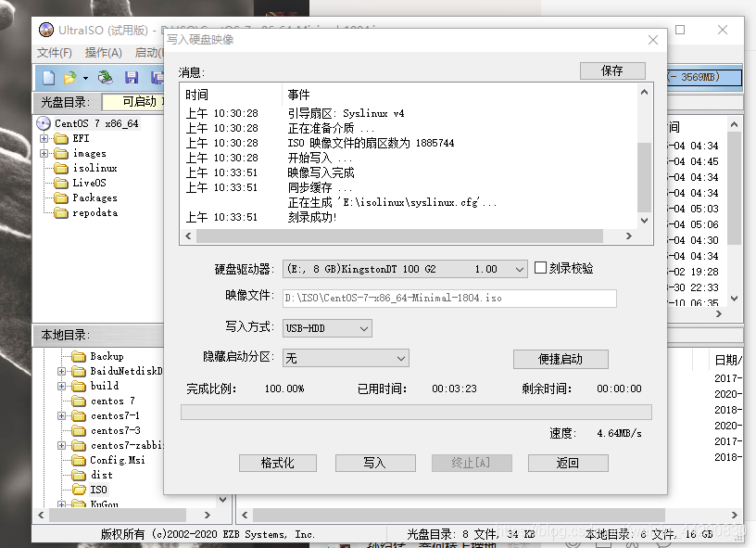Viewport: 756px width, 548px height.
Task: Open the 硬盘驱动器 drive dropdown
Action: click(519, 269)
